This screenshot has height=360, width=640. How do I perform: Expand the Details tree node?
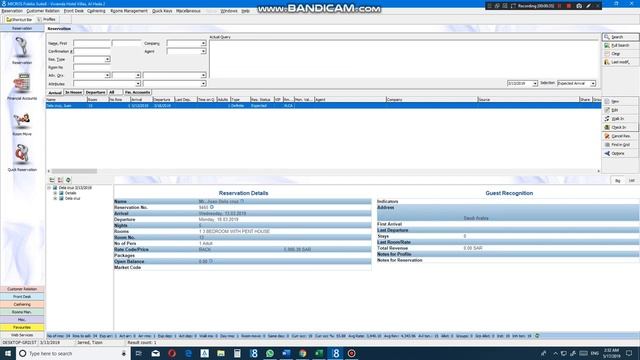point(55,193)
